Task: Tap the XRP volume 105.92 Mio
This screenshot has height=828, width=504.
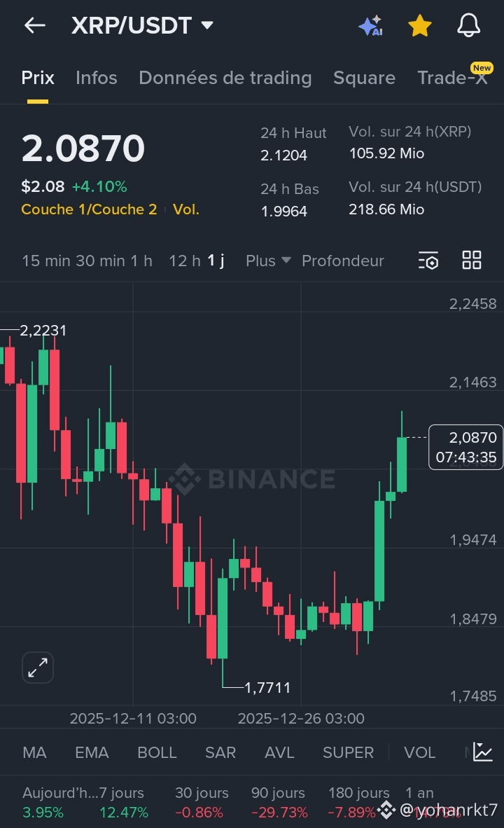Action: click(386, 153)
